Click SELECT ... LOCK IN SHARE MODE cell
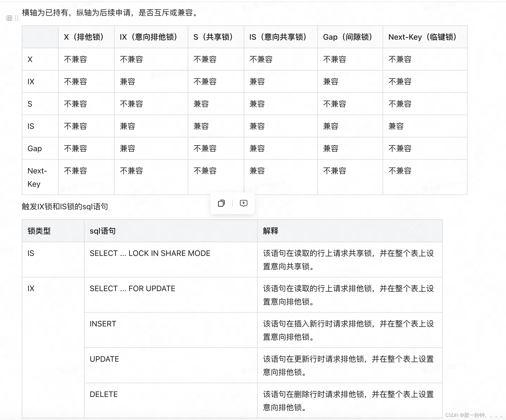 150,253
